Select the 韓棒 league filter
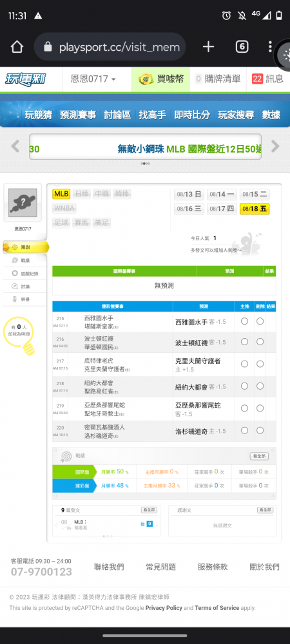This screenshot has width=290, height=644. coord(122,194)
